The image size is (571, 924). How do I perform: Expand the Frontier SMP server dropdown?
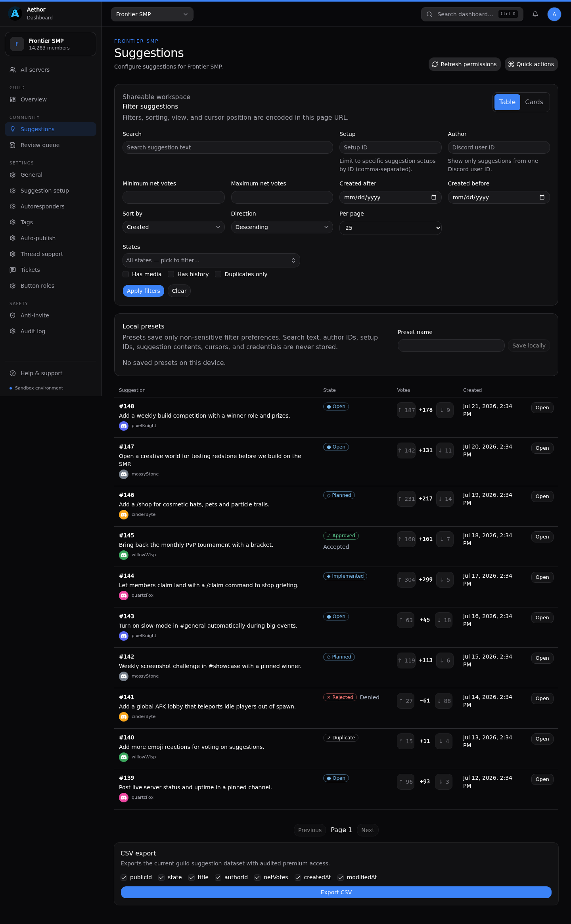click(x=152, y=14)
